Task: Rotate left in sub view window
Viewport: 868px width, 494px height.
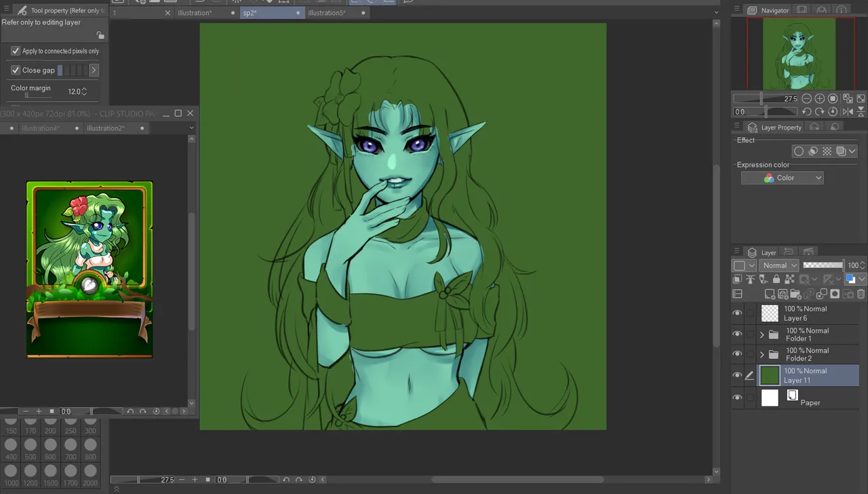Action: pyautogui.click(x=130, y=411)
